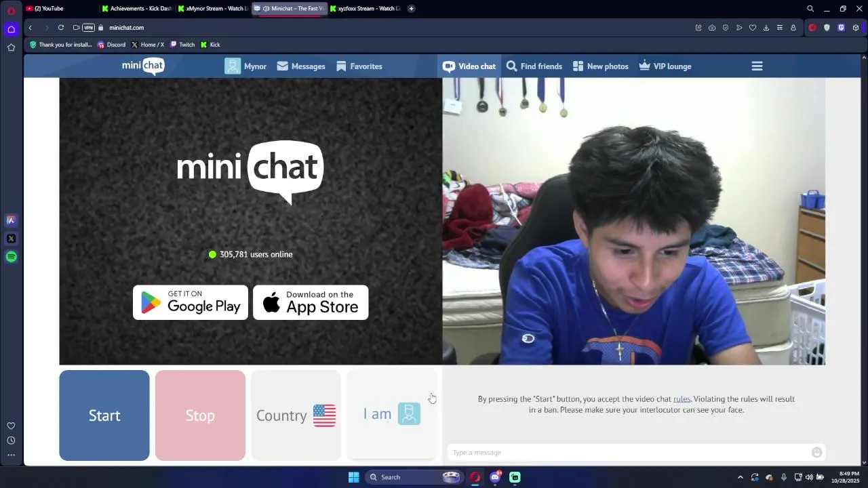Add page to bookmarks heart icon
Screen dimensions: 868x488
click(753, 28)
